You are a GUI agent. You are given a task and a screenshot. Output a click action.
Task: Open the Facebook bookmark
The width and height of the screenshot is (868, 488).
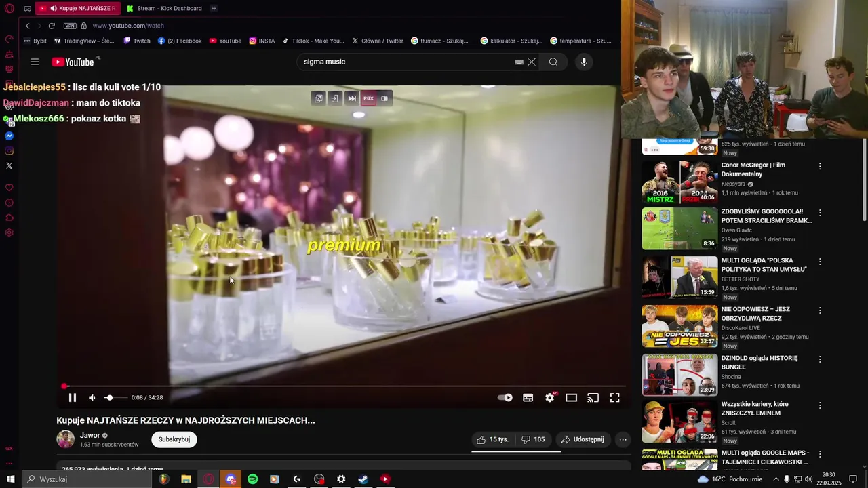180,41
